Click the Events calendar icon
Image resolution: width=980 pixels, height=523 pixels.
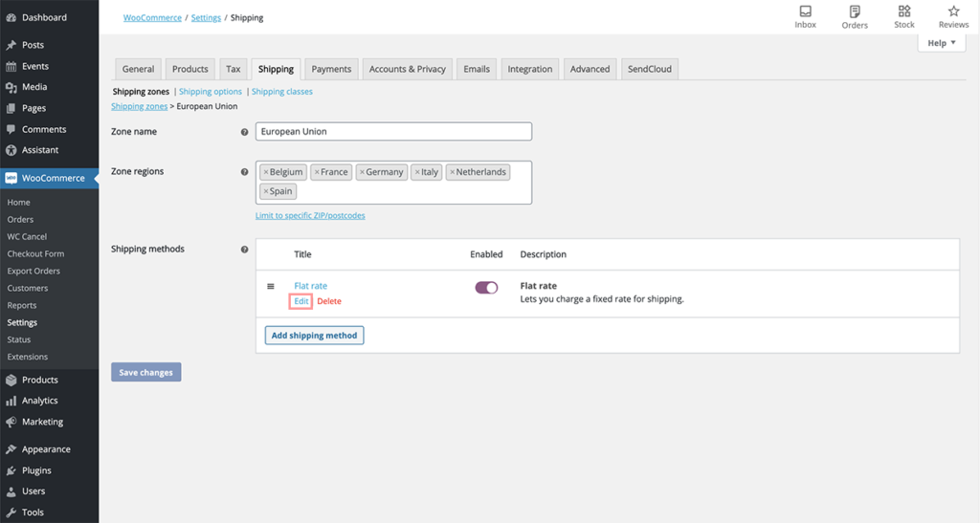tap(11, 66)
